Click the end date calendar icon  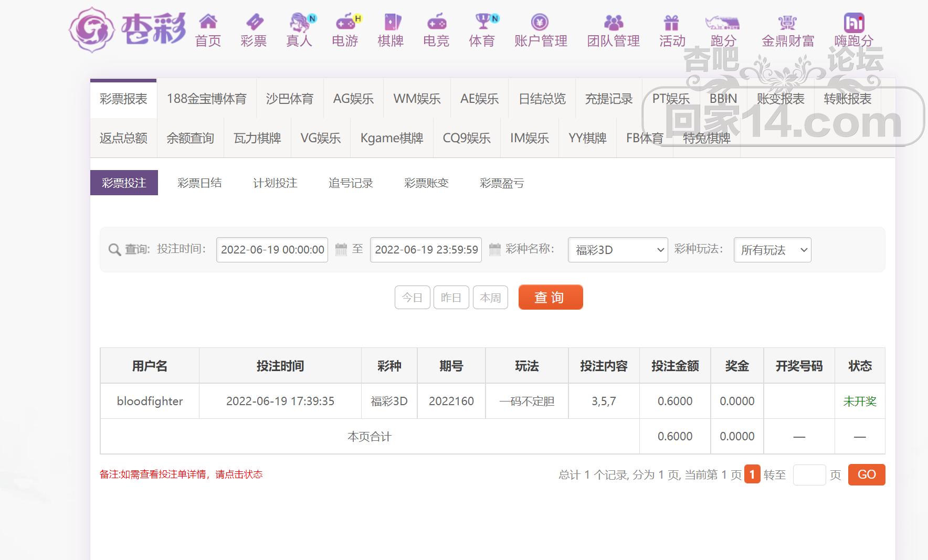click(494, 249)
